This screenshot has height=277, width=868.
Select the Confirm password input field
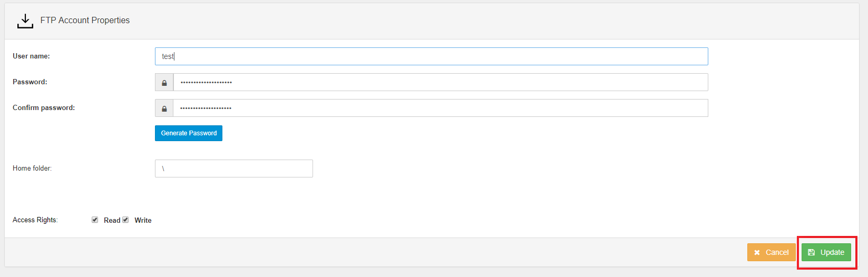point(441,108)
